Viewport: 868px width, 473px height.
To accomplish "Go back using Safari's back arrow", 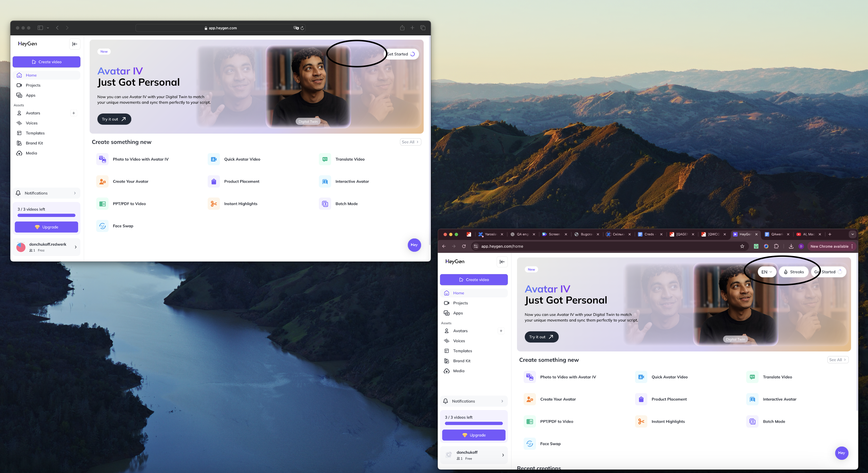I will [57, 28].
